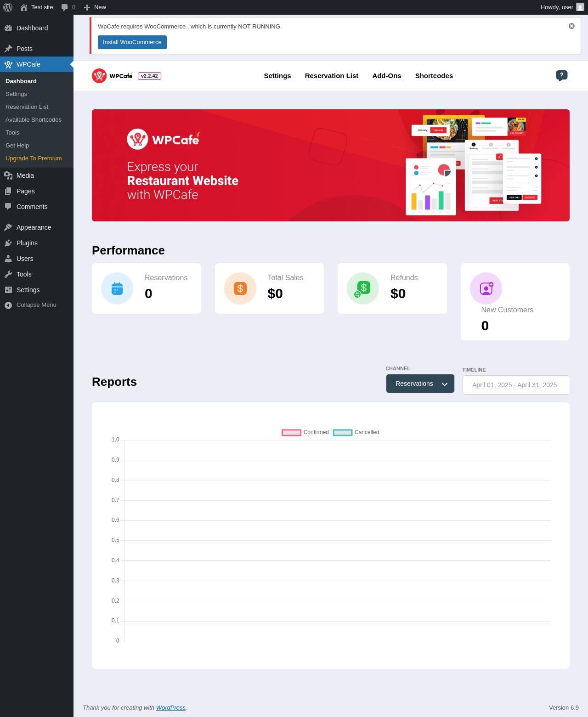Click the WordPress logo in admin bar
Image resolution: width=588 pixels, height=717 pixels.
click(x=8, y=7)
